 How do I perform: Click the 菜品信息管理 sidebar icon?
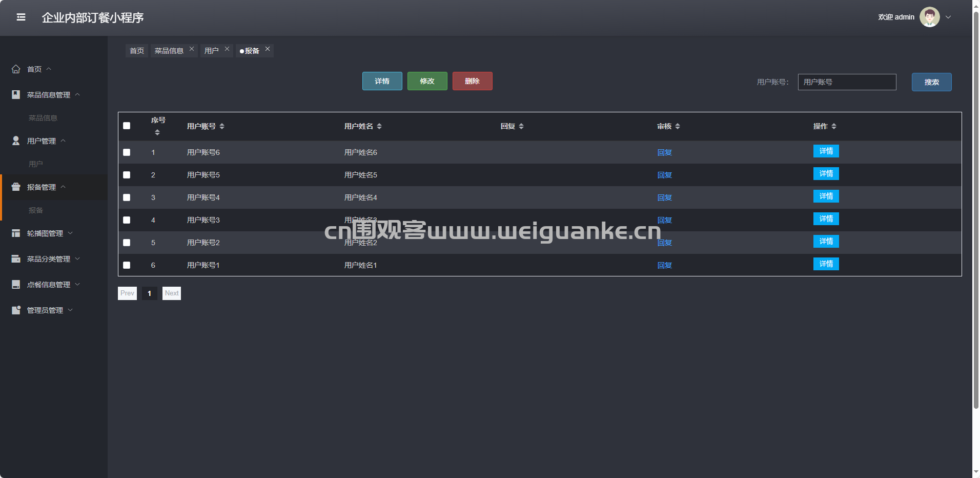[x=16, y=95]
